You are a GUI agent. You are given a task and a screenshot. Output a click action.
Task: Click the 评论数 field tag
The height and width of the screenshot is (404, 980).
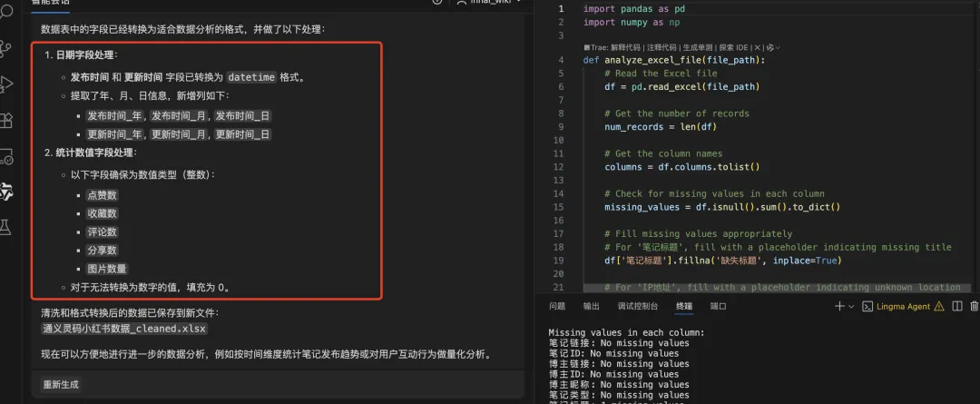tap(102, 232)
